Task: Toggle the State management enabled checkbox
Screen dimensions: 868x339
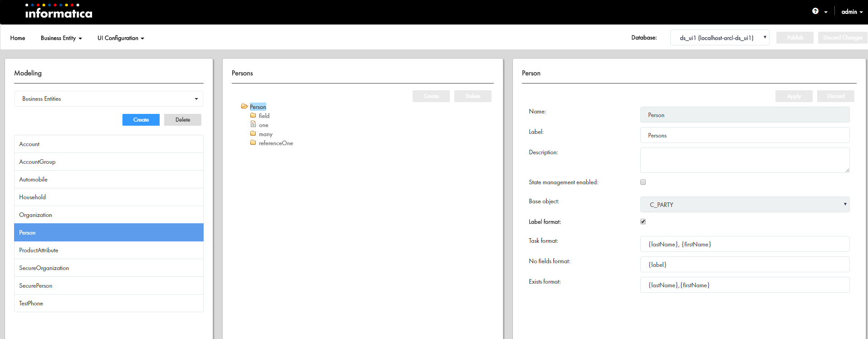Action: pos(643,182)
